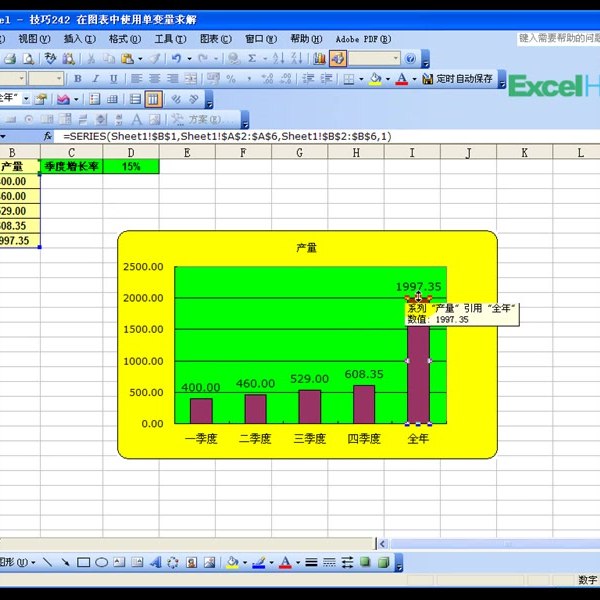
Task: Toggle Underline formatting
Action: click(x=113, y=79)
